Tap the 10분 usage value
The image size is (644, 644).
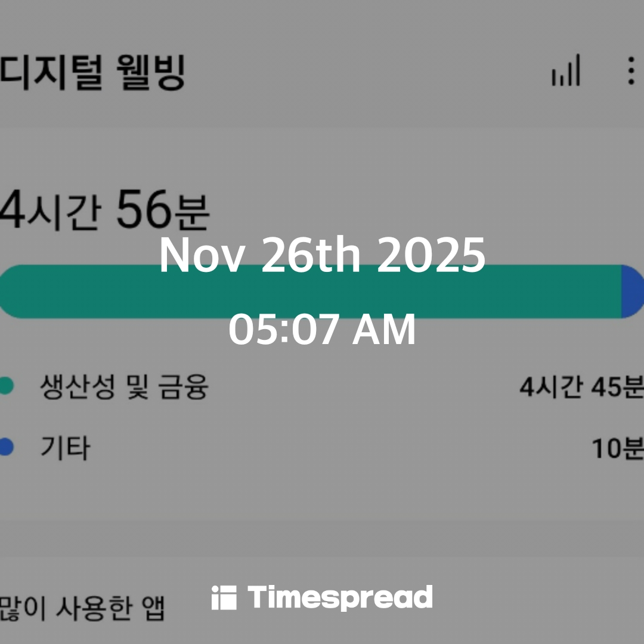pos(617,448)
